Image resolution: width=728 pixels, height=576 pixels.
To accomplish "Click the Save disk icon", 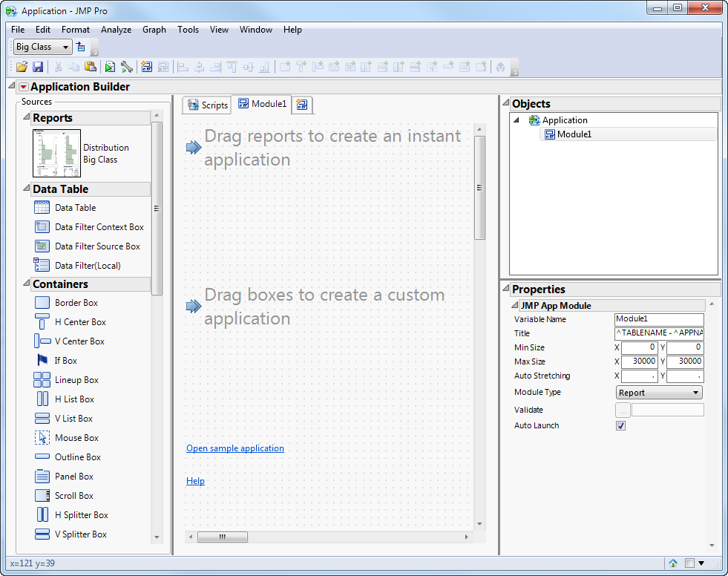I will point(37,67).
